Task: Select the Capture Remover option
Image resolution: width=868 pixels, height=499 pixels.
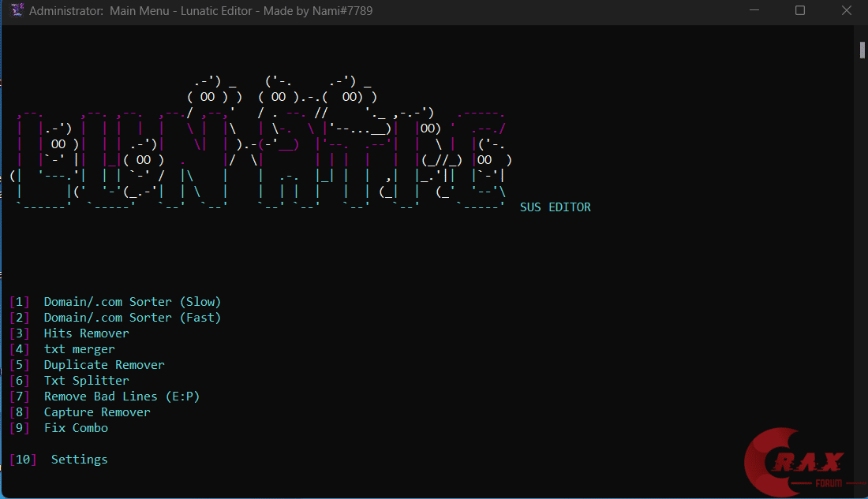Action: (x=97, y=412)
